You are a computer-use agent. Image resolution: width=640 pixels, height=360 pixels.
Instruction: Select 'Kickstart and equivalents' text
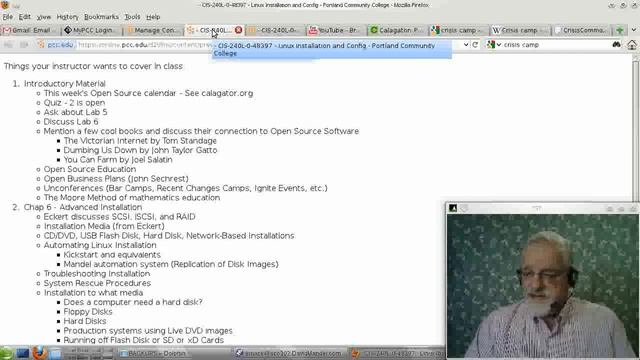click(112, 255)
